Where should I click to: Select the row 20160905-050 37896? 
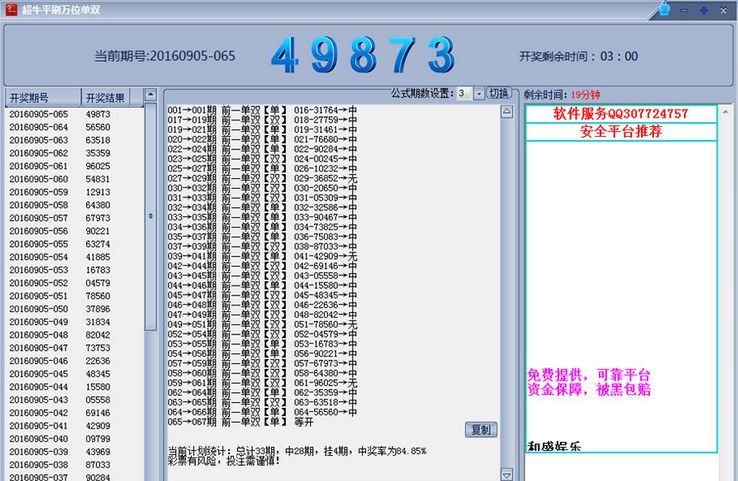[74, 309]
